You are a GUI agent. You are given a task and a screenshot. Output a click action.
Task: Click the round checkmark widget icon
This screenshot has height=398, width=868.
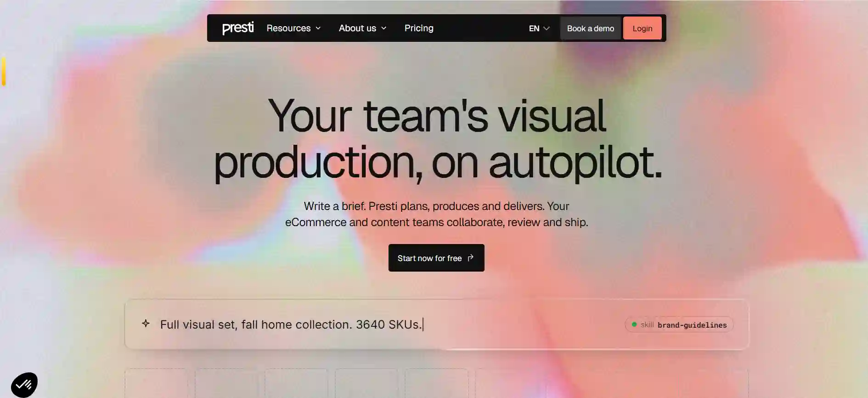pos(24,385)
